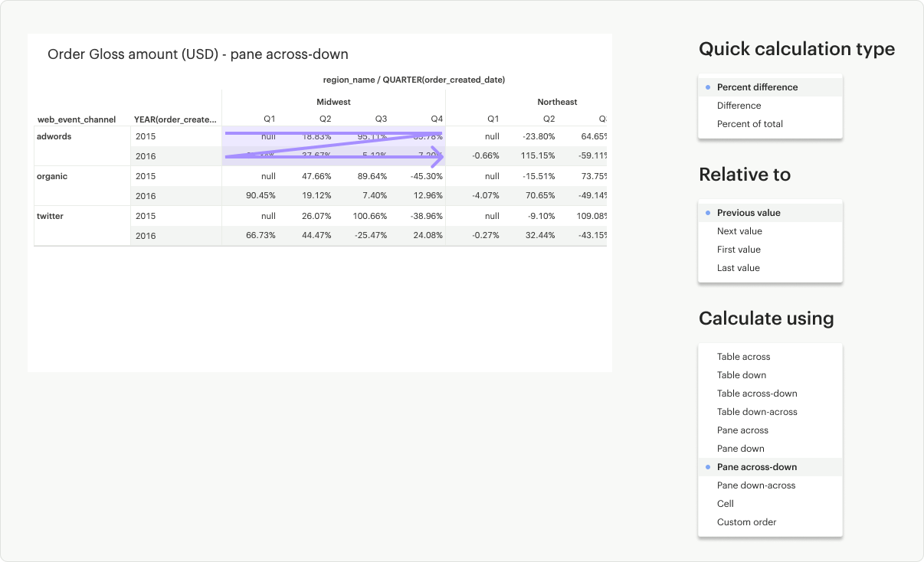Choose Table across in Calculate using

(x=743, y=357)
